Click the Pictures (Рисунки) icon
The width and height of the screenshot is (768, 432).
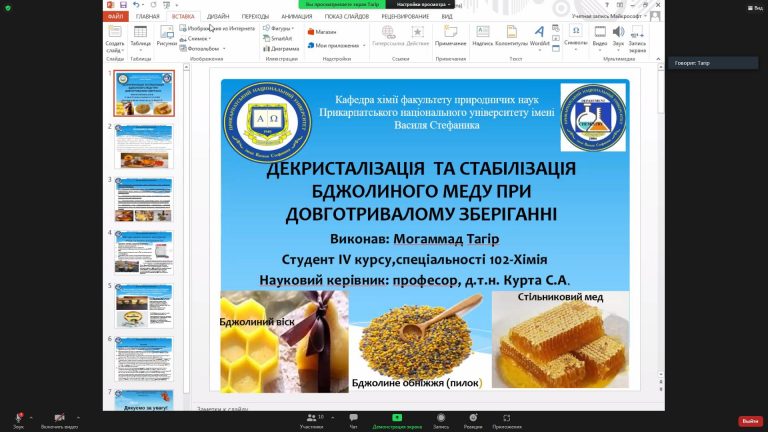[x=167, y=36]
